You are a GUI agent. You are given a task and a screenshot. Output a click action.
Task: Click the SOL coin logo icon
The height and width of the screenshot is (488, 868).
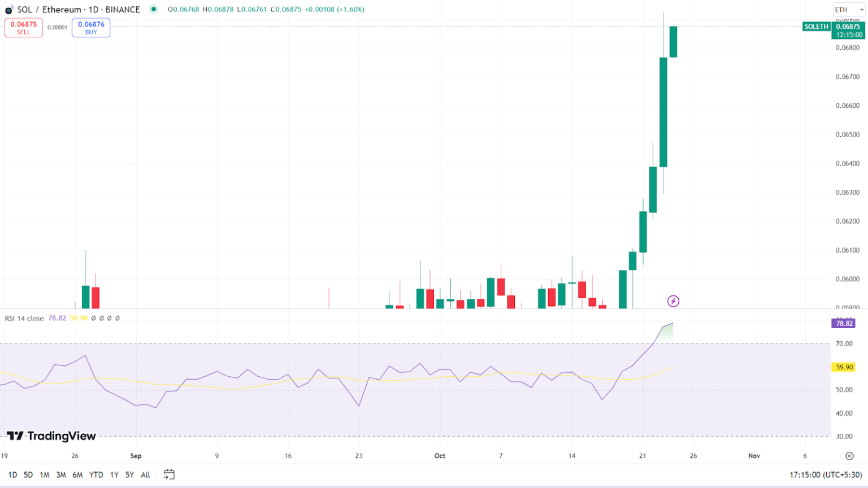[x=8, y=10]
